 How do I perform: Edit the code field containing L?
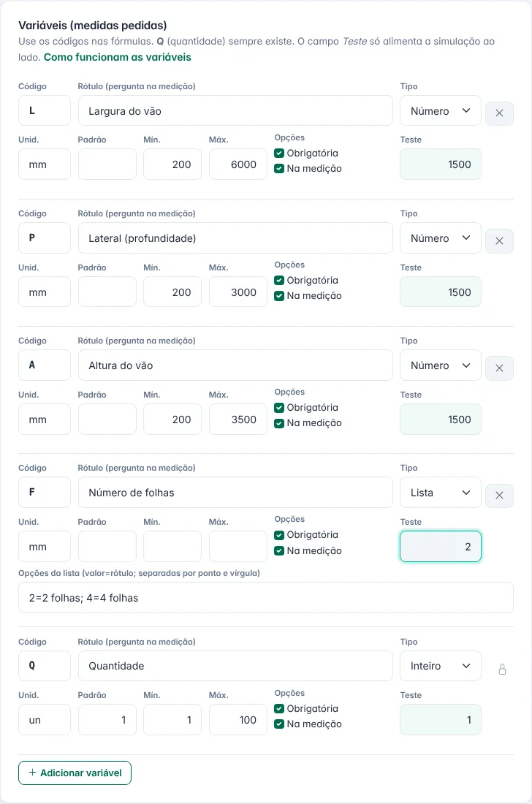45,110
